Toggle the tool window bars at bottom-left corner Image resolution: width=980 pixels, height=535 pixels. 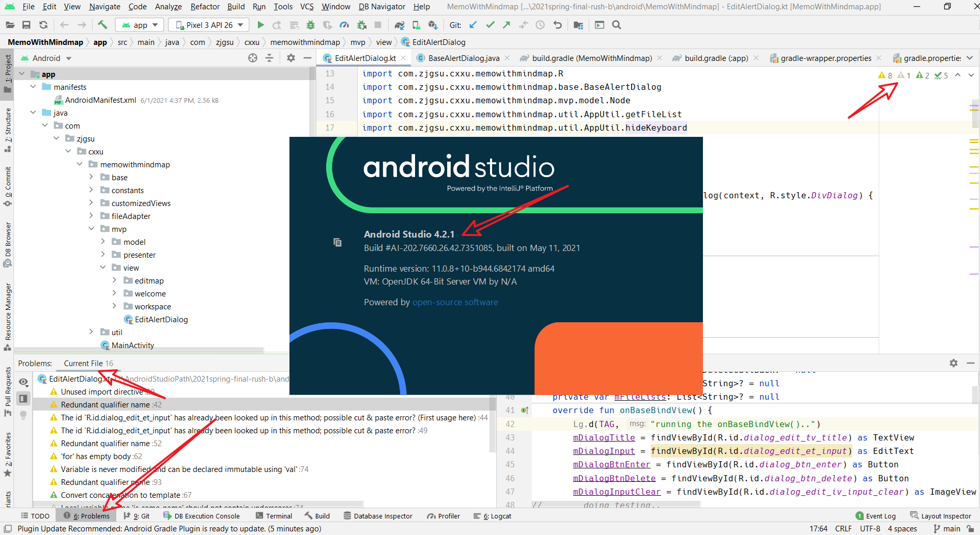(x=8, y=529)
